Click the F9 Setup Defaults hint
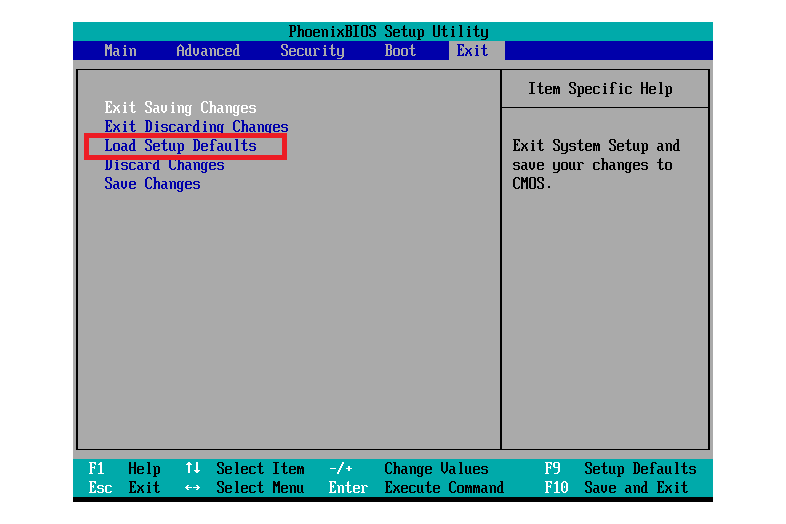This screenshot has height=524, width=786. pos(621,469)
